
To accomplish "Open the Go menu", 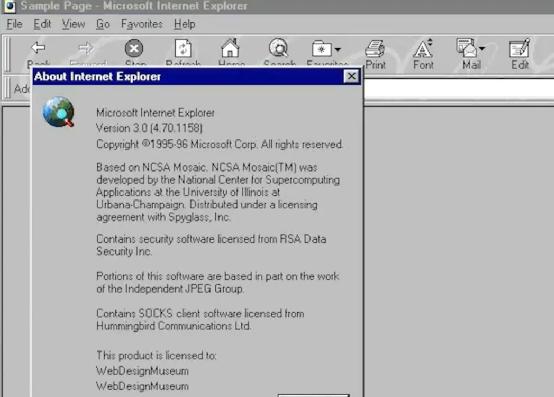I will coord(103,24).
